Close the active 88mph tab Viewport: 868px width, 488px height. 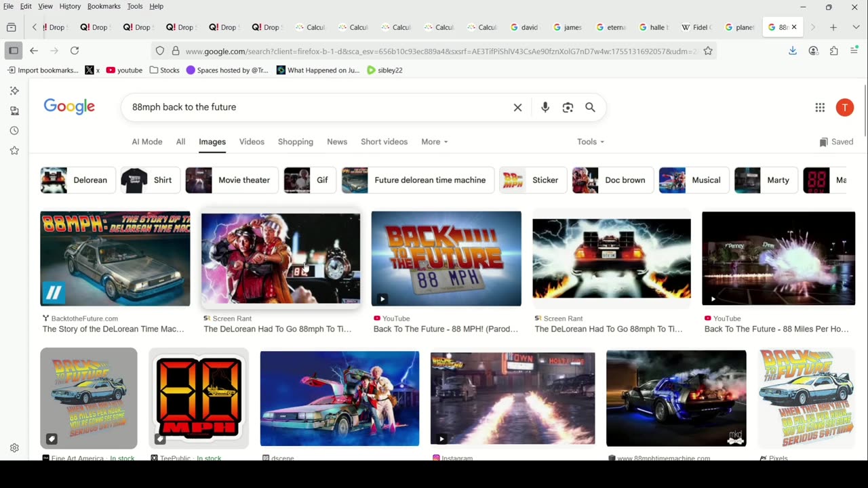(x=794, y=27)
